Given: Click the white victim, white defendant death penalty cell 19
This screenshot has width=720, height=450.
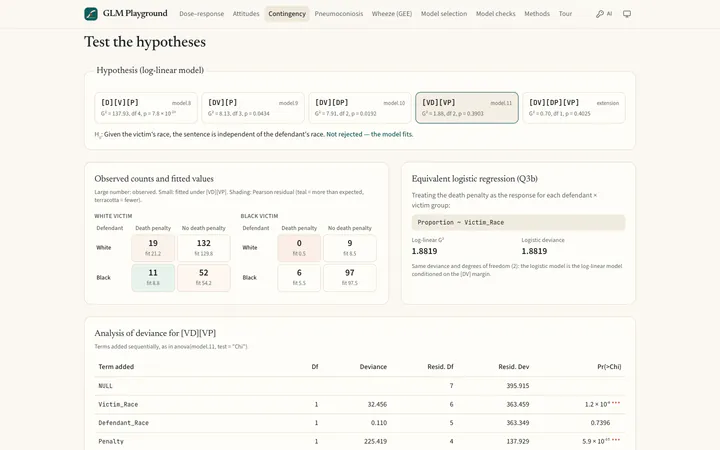Looking at the screenshot, I should point(153,248).
